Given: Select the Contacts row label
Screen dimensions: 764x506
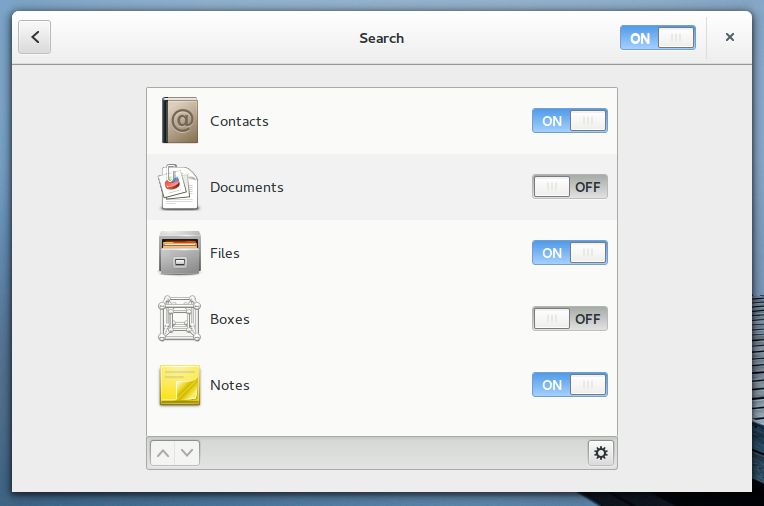Looking at the screenshot, I should [239, 121].
